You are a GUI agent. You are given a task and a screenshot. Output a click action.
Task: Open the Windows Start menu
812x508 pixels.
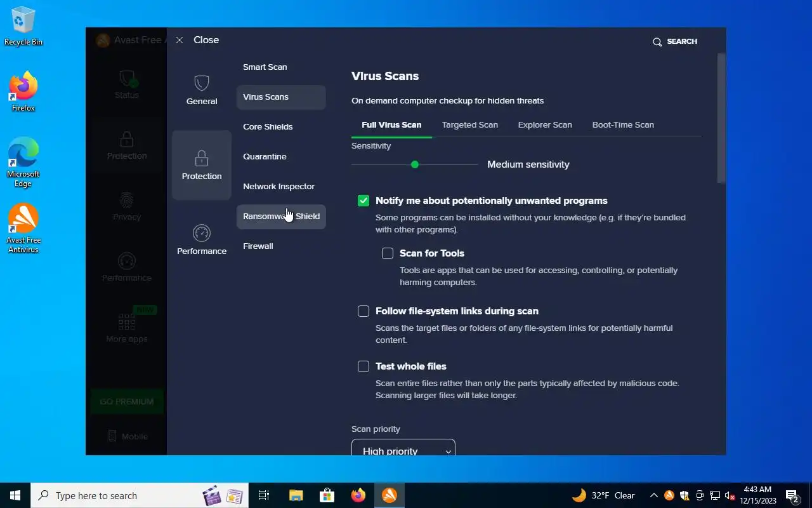pos(15,495)
